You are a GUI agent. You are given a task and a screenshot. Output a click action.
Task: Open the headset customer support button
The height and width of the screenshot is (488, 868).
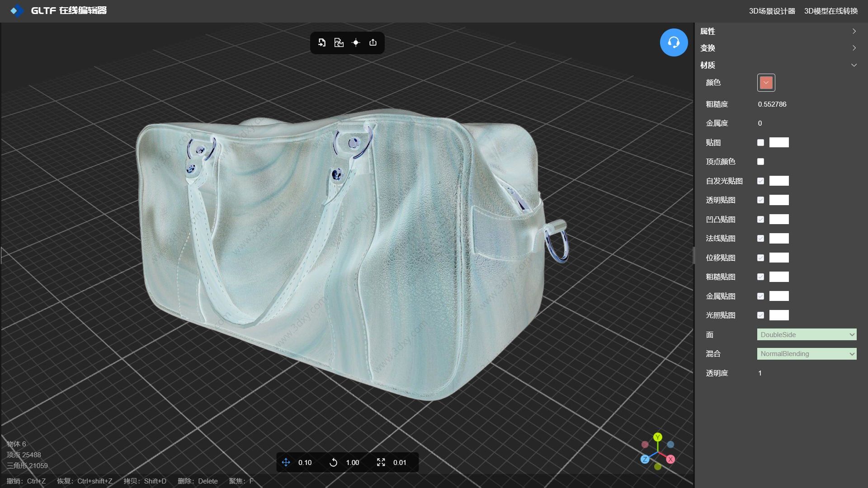pos(674,42)
